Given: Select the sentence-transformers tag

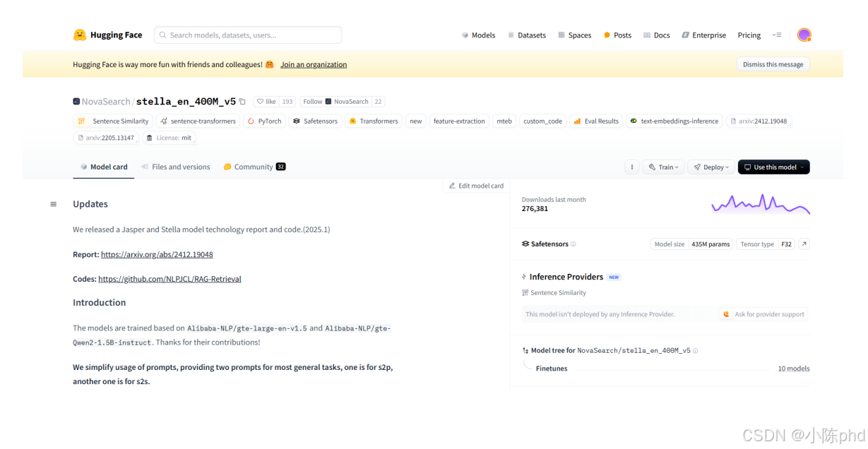Looking at the screenshot, I should click(x=198, y=121).
